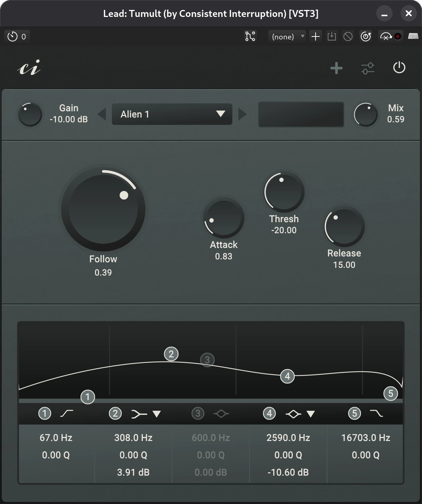Click the Release 15.00 value
Screen dimensions: 422x504
[x=344, y=265]
